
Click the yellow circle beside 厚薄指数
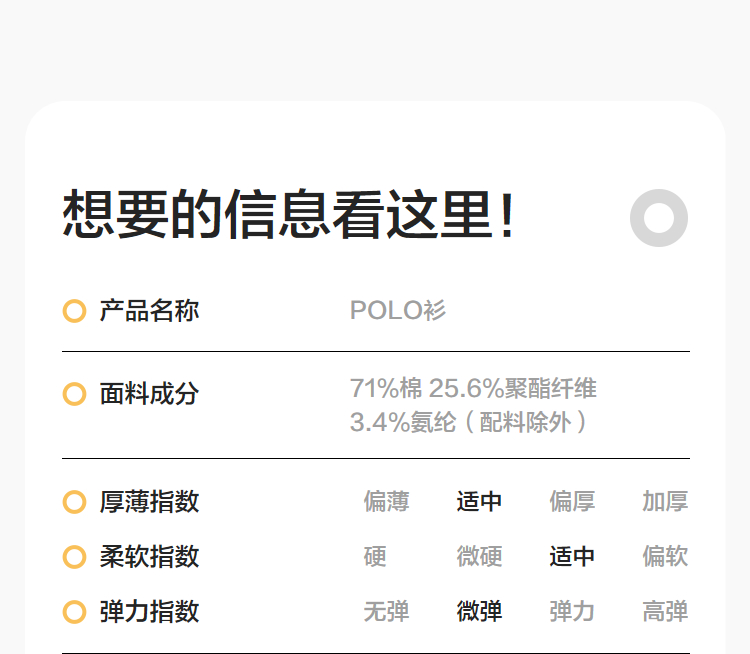74,502
